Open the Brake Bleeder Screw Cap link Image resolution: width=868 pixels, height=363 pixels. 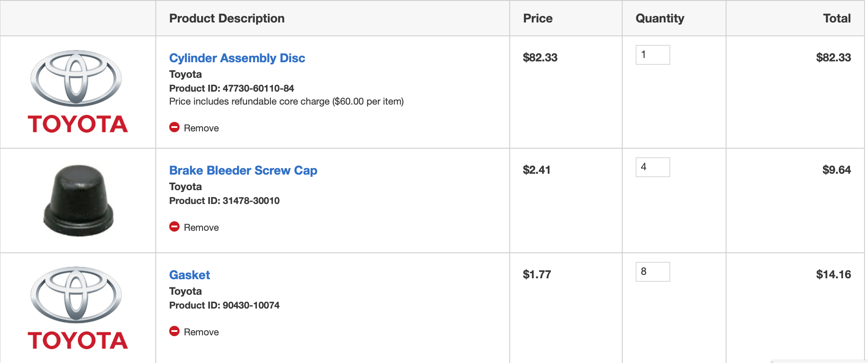pyautogui.click(x=243, y=170)
